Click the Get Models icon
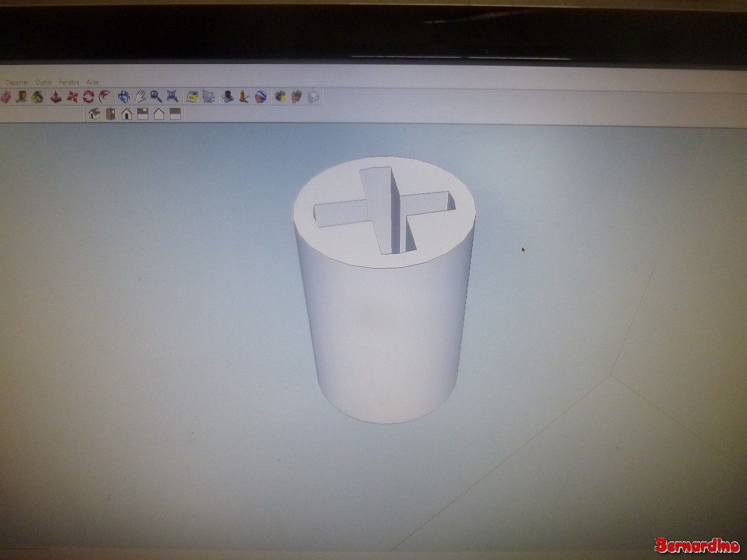Image resolution: width=747 pixels, height=560 pixels. [280, 97]
